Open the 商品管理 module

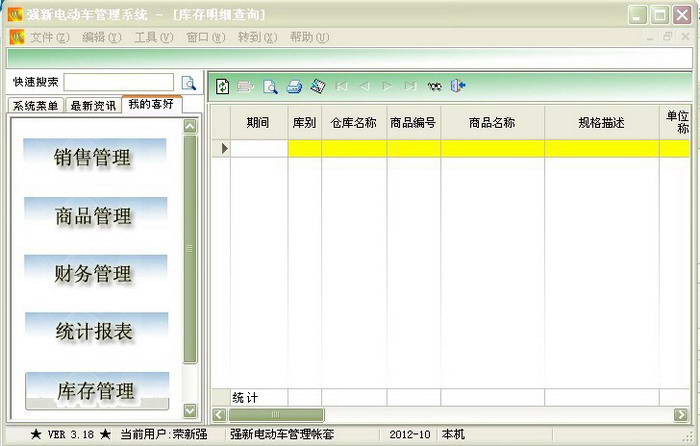[95, 216]
